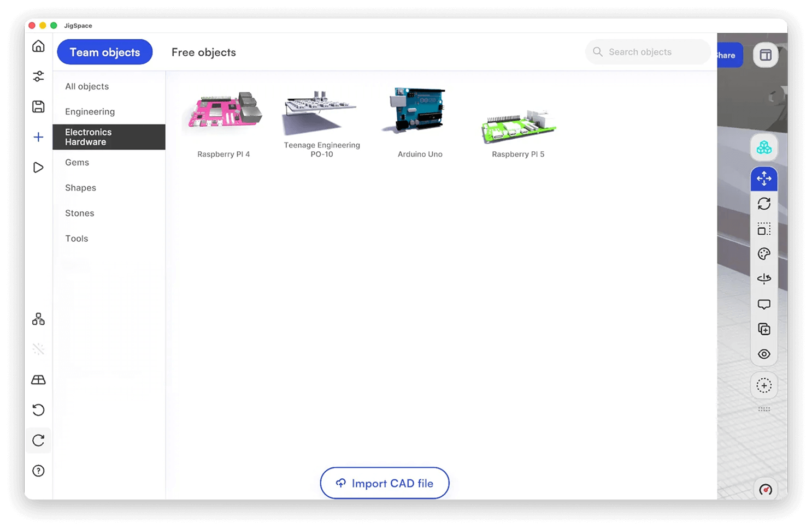
Task: Focus the Search objects field
Action: click(x=648, y=52)
